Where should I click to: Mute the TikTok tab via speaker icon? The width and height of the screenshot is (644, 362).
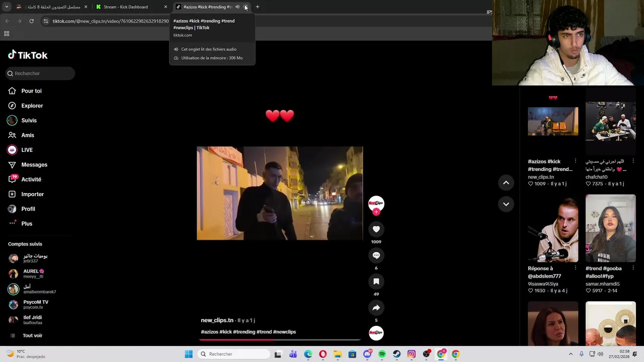[x=237, y=7]
